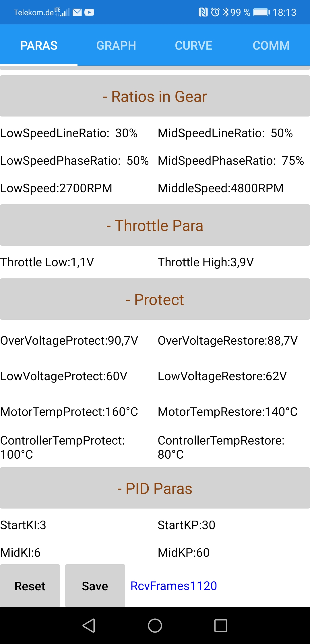Screen dimensions: 310x644
Task: Toggle the Throttle Para section header
Action: pyautogui.click(x=155, y=225)
